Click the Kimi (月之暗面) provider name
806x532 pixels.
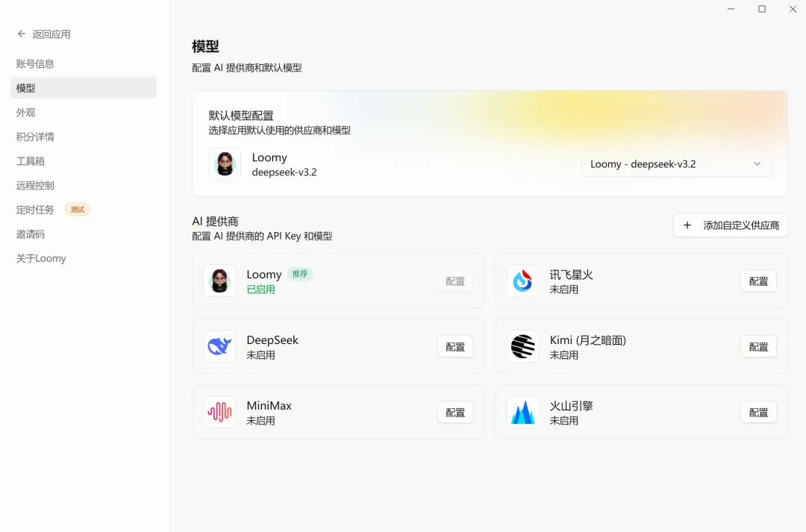588,340
